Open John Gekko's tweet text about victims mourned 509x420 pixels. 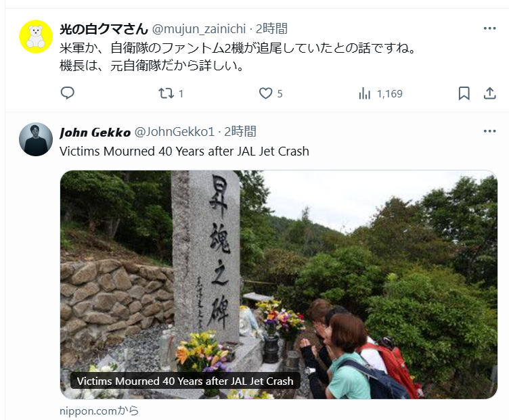[184, 151]
